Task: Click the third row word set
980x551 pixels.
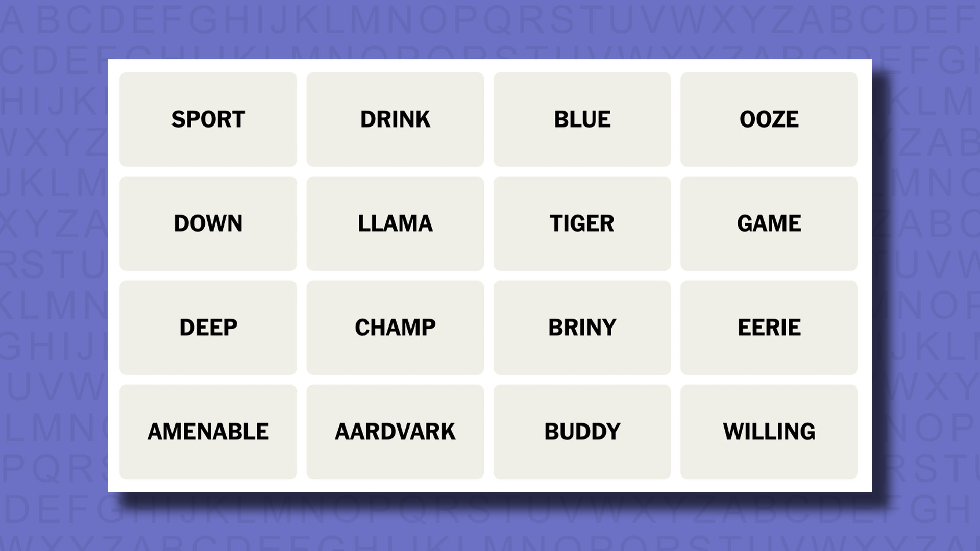Action: [x=490, y=327]
